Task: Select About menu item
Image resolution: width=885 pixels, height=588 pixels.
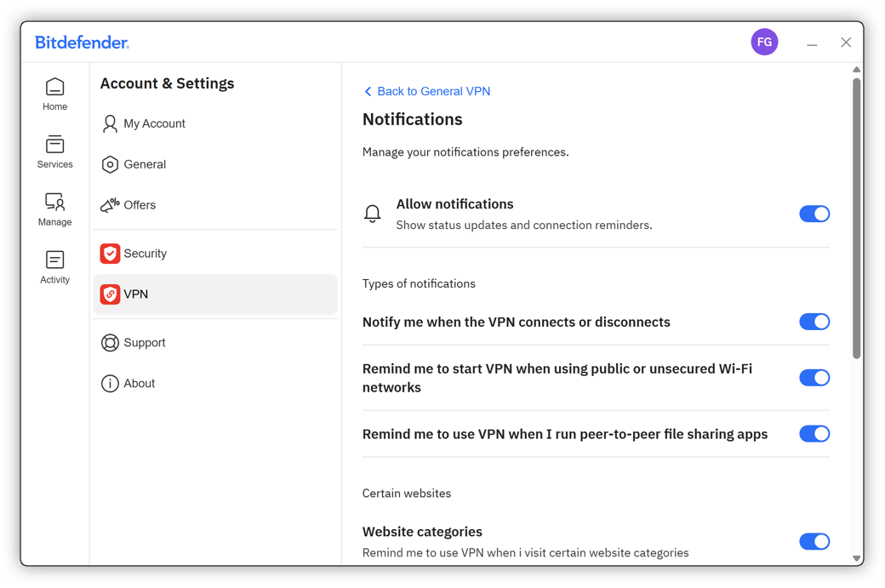Action: [x=215, y=383]
